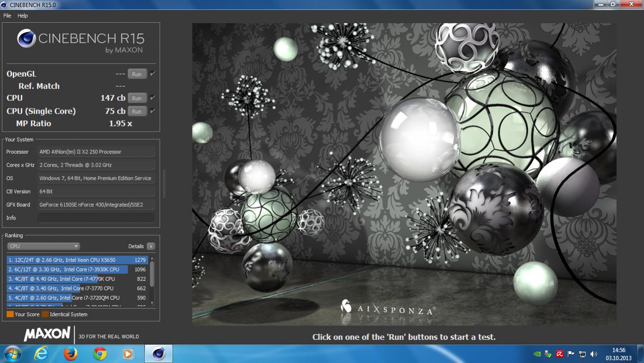Open the network connection tray icon
This screenshot has width=644, height=363.
582,354
